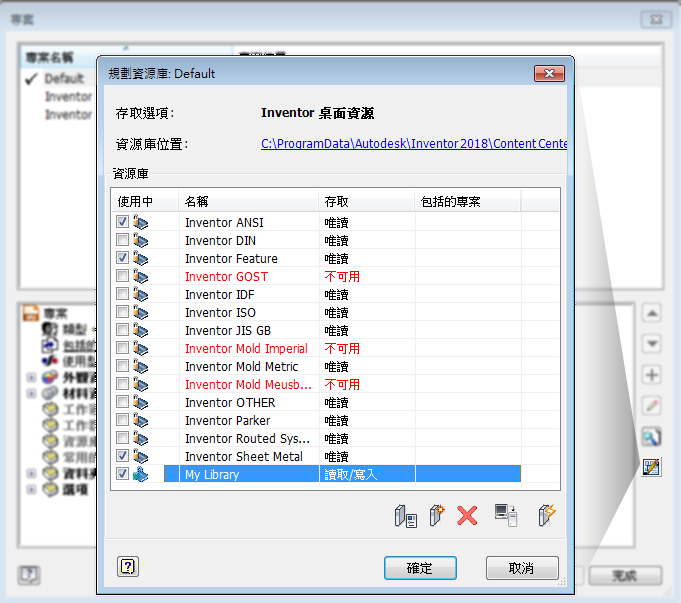Uncheck the Inventor Feature library checkbox

[x=122, y=258]
